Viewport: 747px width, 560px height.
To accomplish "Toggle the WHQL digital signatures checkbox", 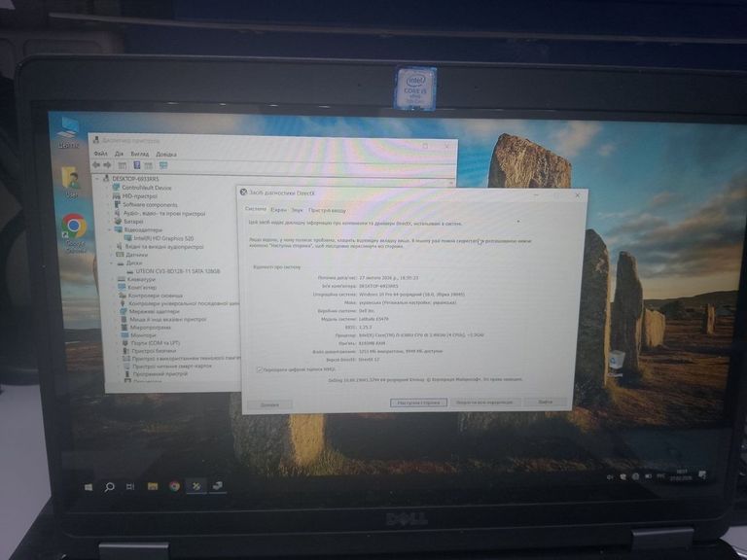I will pos(260,369).
